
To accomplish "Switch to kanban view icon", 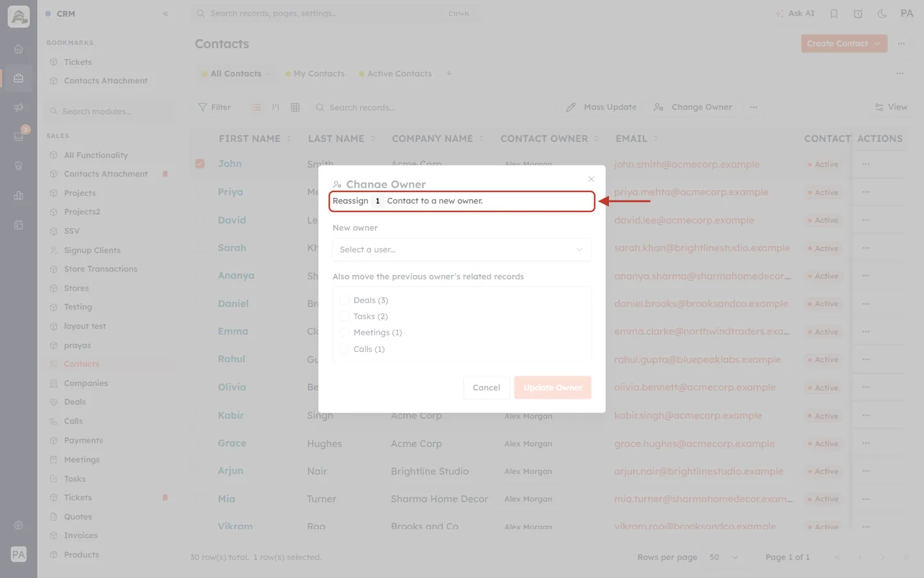I will 276,107.
